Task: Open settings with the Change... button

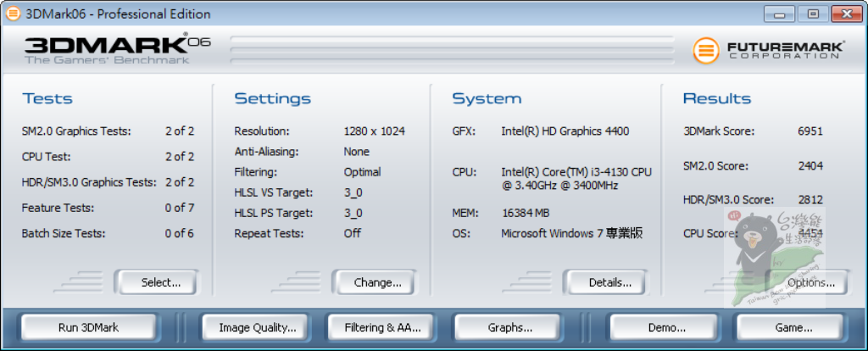Action: (x=376, y=282)
